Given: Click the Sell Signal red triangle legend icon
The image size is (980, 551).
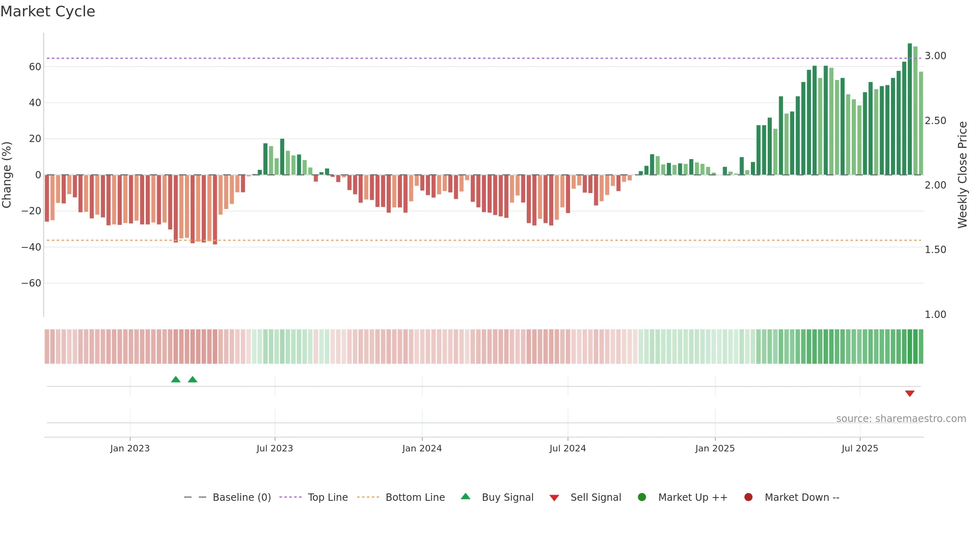Looking at the screenshot, I should [x=554, y=498].
